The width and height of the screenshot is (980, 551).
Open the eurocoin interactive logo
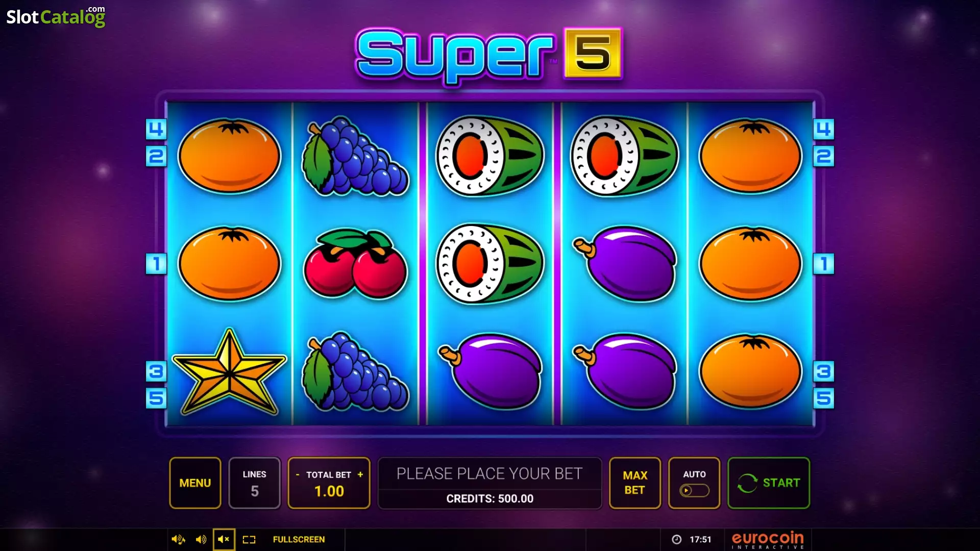coord(768,540)
